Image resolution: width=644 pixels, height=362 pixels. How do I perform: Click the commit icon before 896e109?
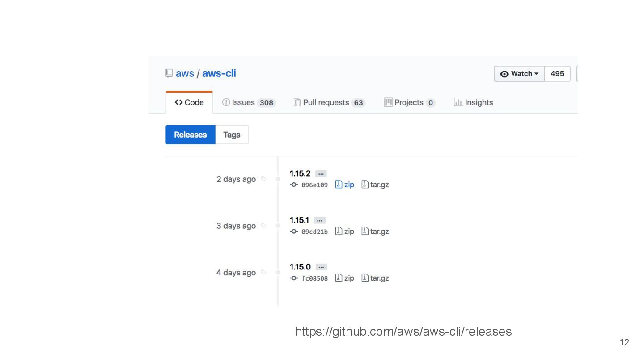pyautogui.click(x=294, y=185)
